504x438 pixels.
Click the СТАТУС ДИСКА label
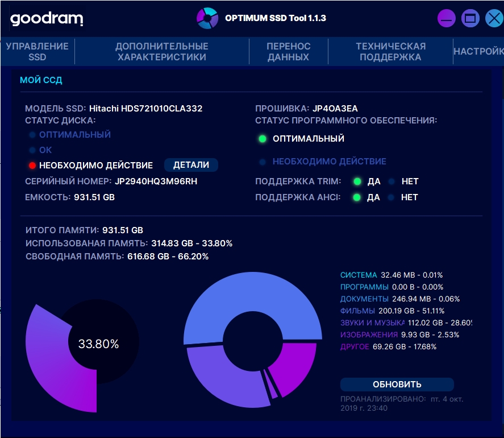[x=60, y=121]
